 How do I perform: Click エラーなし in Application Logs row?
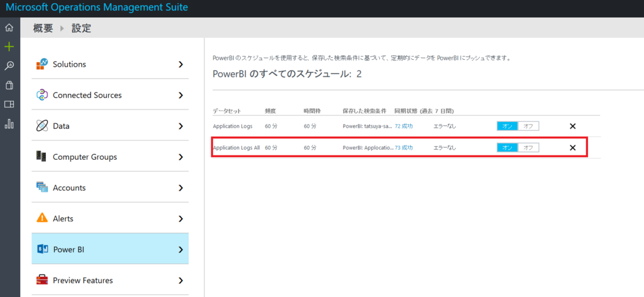point(445,126)
